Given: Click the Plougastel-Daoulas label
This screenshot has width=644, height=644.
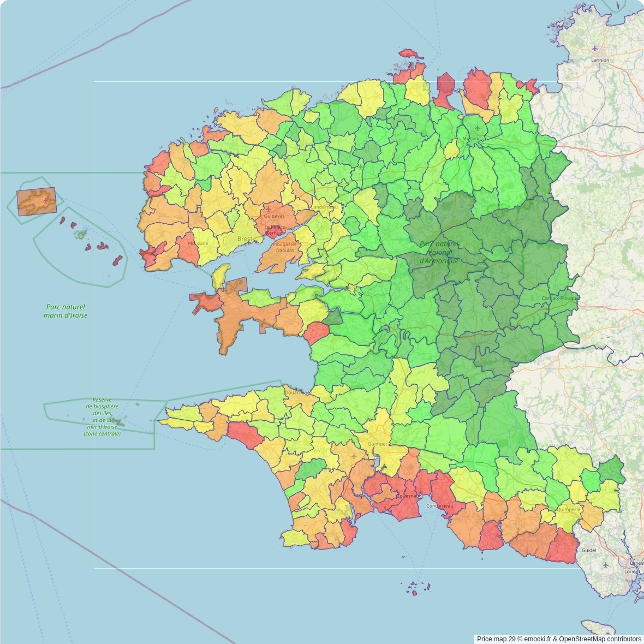Looking at the screenshot, I should [x=285, y=248].
